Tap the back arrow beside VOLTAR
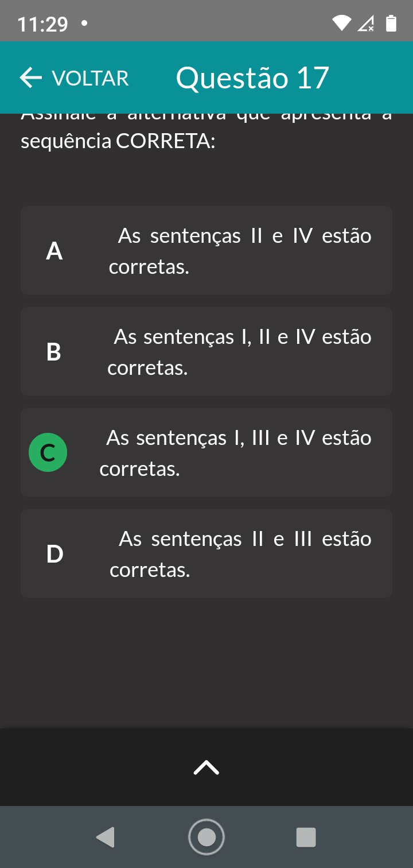 coord(31,78)
